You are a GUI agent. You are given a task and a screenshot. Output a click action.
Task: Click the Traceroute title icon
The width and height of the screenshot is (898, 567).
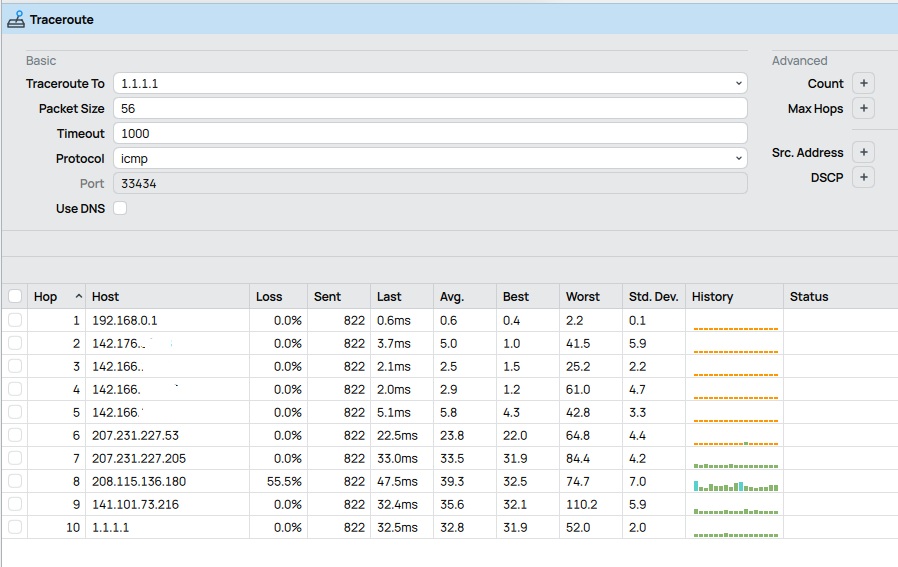tap(15, 19)
